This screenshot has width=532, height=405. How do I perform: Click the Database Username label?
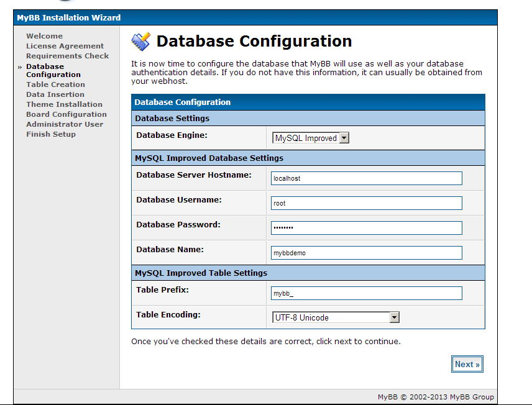[x=179, y=200]
